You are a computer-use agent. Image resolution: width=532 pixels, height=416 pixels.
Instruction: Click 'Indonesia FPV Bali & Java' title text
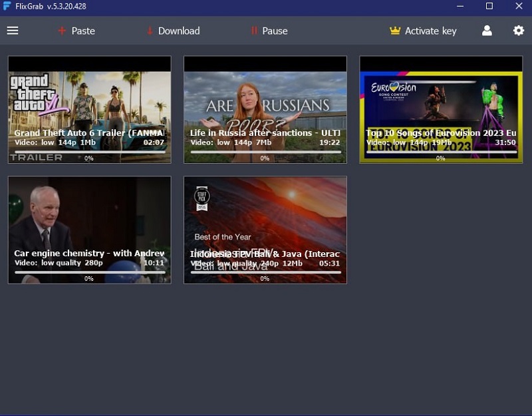point(265,254)
